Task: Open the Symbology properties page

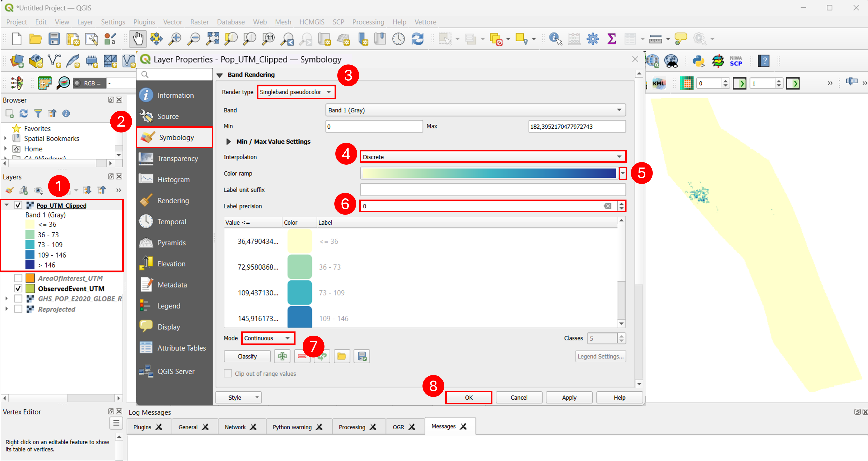Action: [x=174, y=137]
